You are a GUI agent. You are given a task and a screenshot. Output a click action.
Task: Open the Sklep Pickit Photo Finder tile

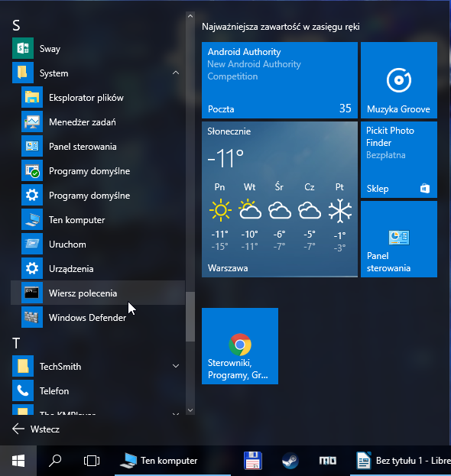tap(399, 160)
